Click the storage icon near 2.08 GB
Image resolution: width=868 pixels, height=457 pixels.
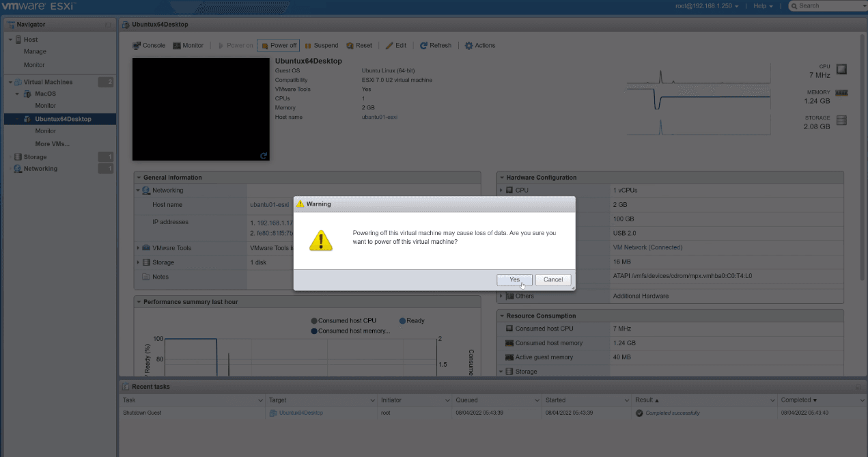pyautogui.click(x=841, y=121)
